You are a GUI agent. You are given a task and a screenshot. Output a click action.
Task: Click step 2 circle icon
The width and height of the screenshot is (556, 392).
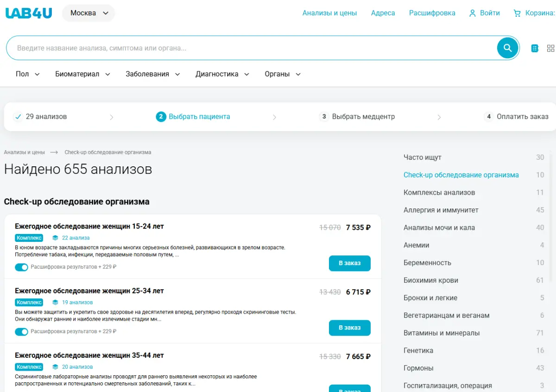click(161, 117)
